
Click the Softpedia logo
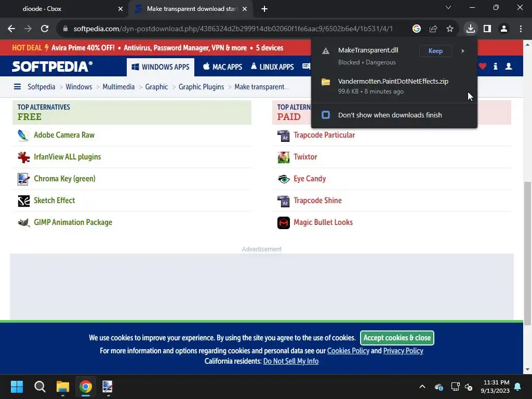click(x=52, y=66)
